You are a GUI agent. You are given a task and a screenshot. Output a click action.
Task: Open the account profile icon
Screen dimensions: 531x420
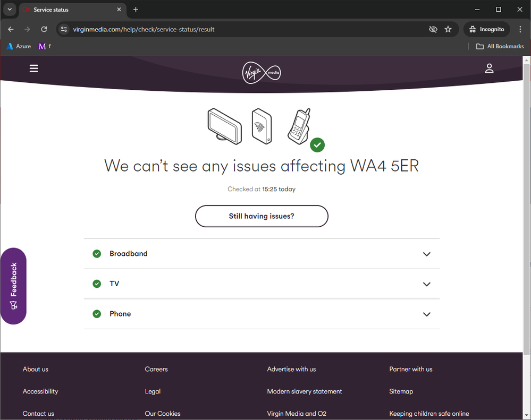489,68
